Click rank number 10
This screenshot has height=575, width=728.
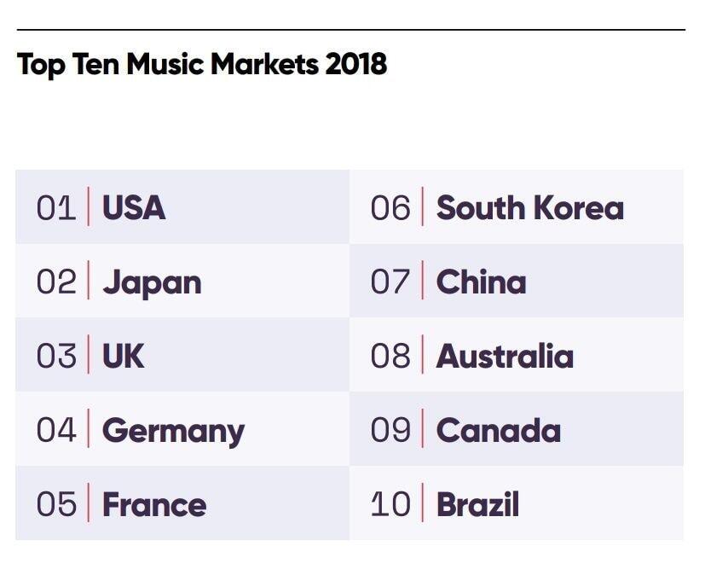(390, 504)
